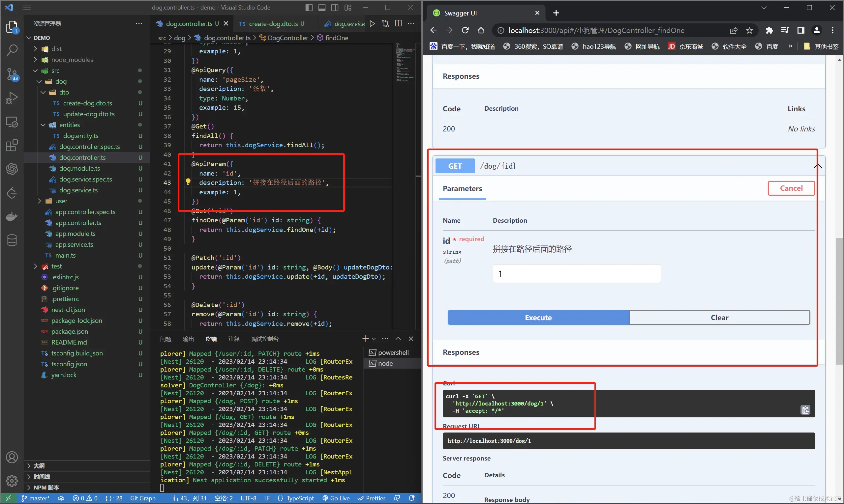The width and height of the screenshot is (844, 504).
Task: Click the Cancel button in Parameters
Action: (791, 188)
